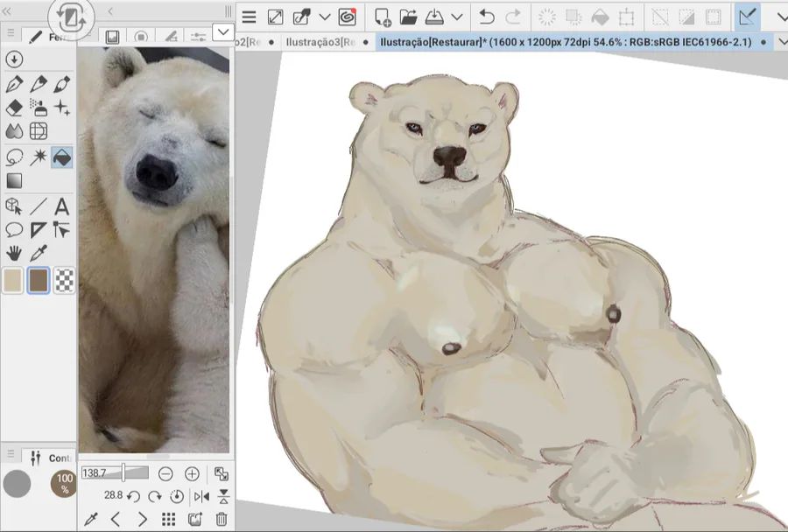The image size is (788, 532).
Task: Select the Blend tool with droplets
Action: pos(14,131)
